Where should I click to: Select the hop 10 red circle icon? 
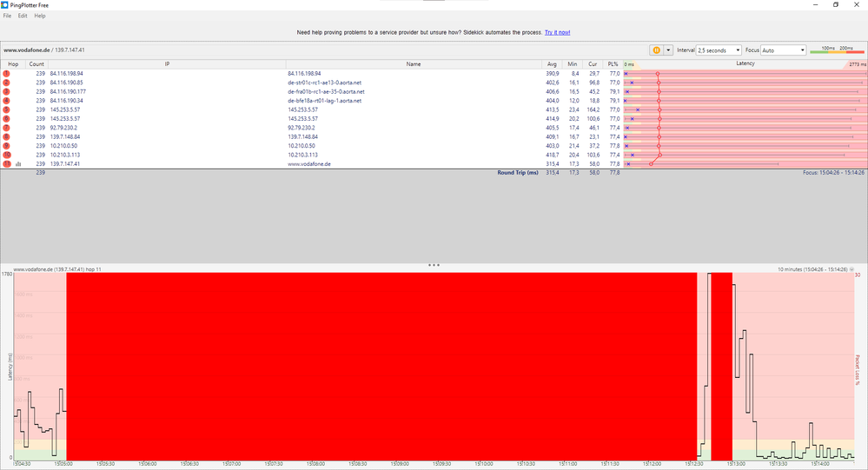pyautogui.click(x=7, y=155)
